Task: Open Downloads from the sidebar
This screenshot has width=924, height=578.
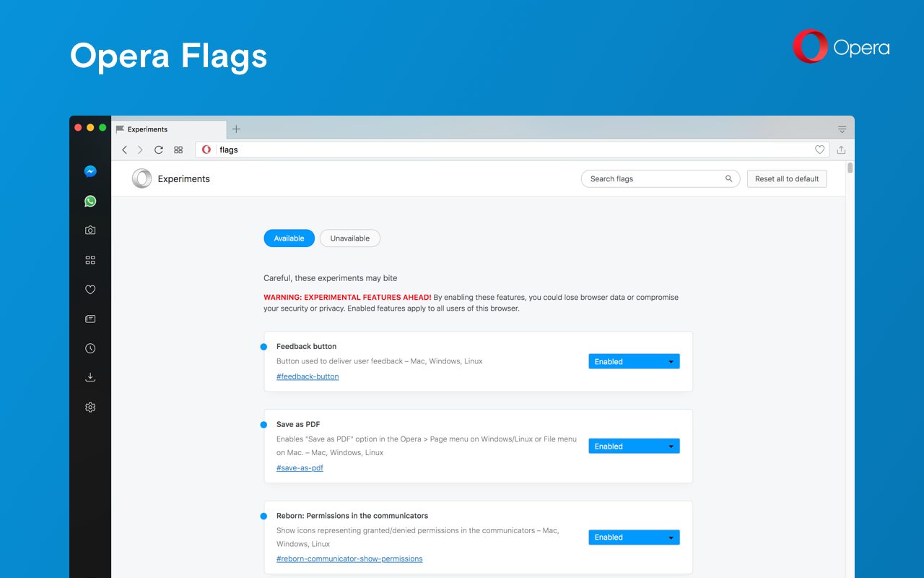Action: point(90,376)
